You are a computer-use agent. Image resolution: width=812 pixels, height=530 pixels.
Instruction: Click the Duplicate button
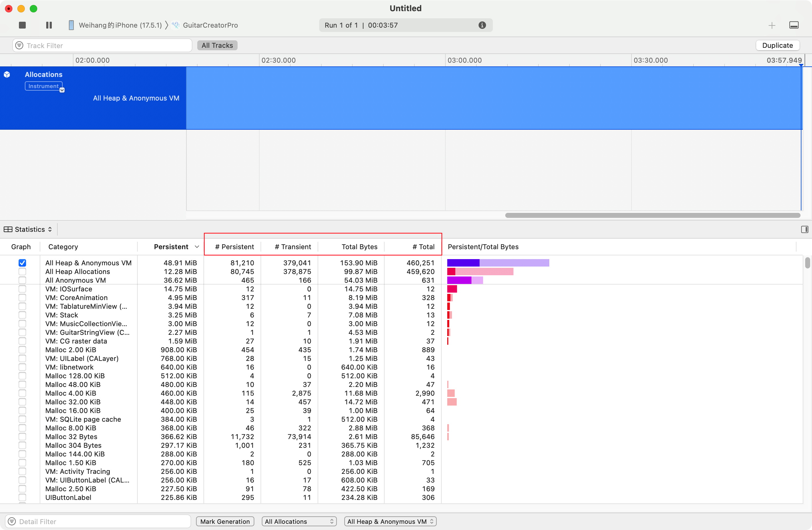tap(777, 45)
